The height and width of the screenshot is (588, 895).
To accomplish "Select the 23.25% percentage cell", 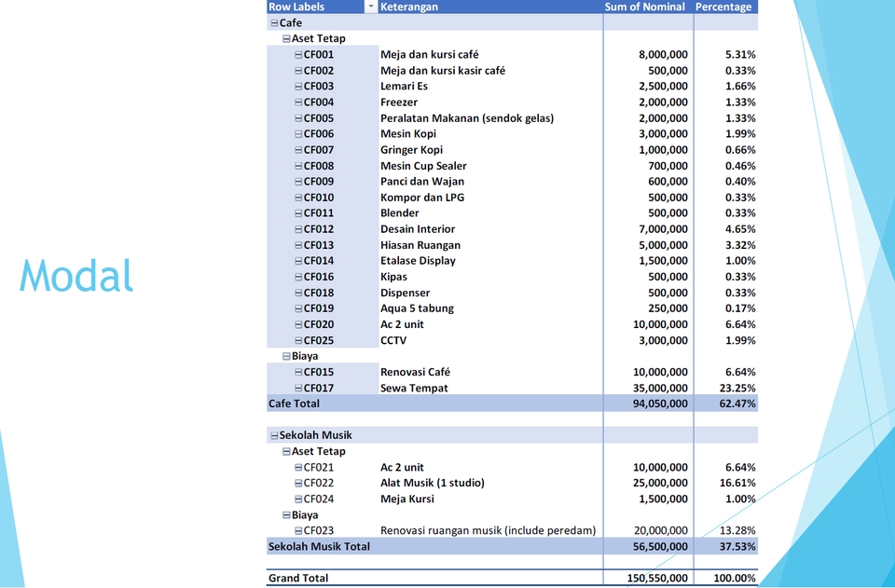I will point(737,388).
